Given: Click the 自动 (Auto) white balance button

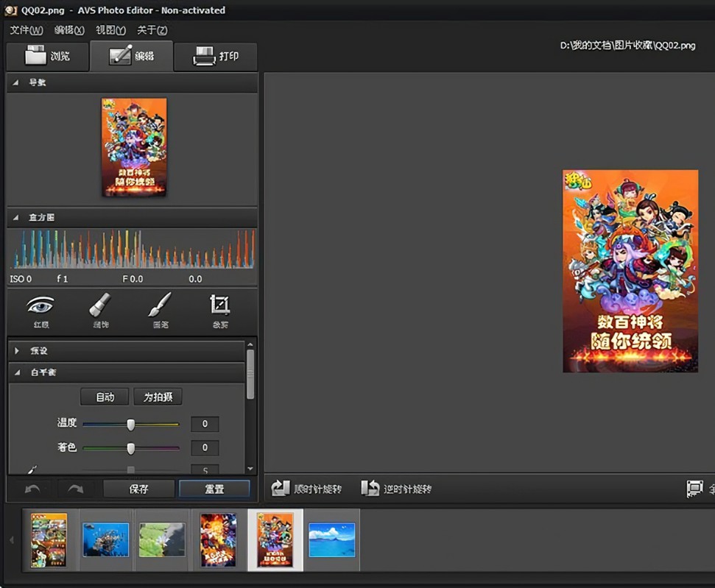Looking at the screenshot, I should coord(105,397).
